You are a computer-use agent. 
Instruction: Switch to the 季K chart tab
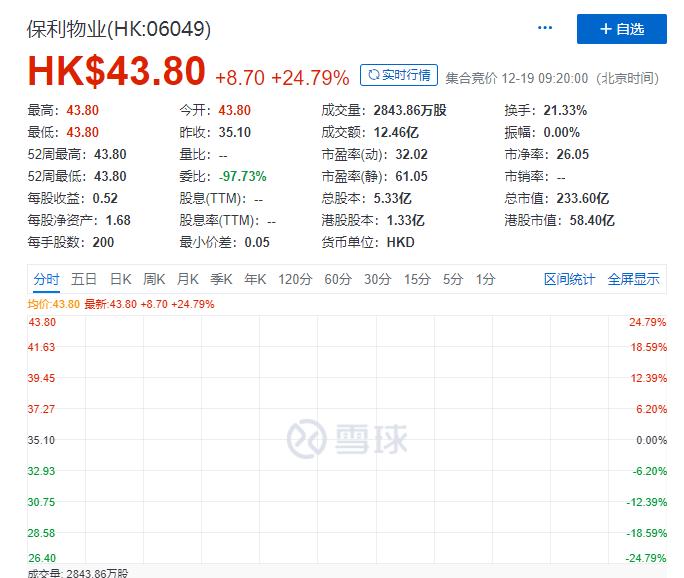pos(221,279)
